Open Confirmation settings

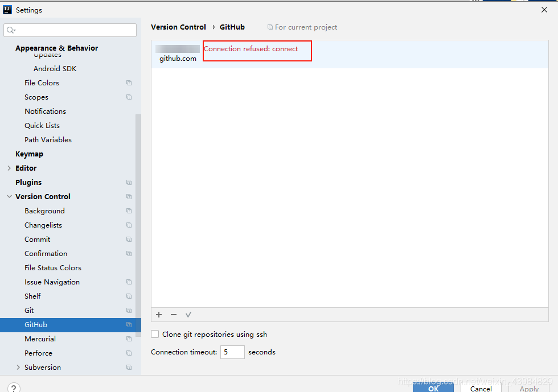click(46, 254)
